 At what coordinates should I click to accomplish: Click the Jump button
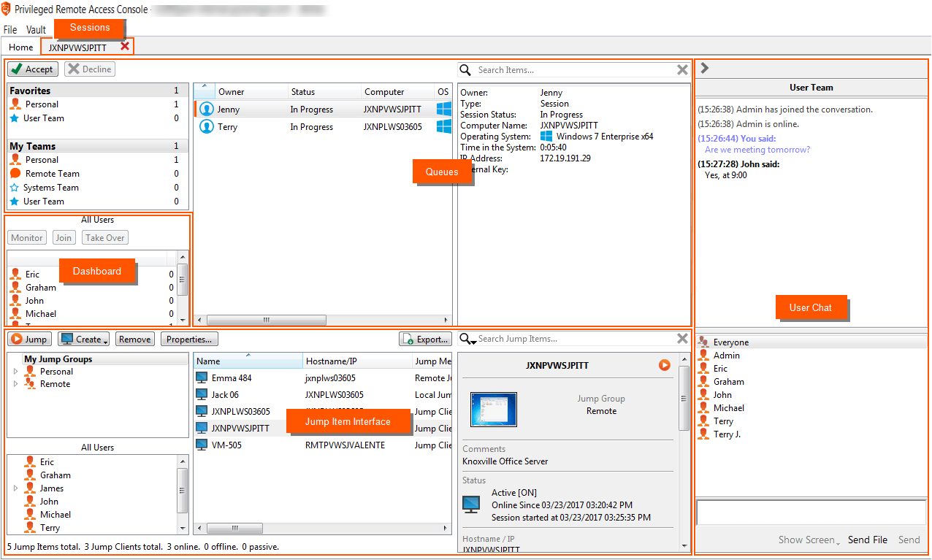pyautogui.click(x=30, y=340)
